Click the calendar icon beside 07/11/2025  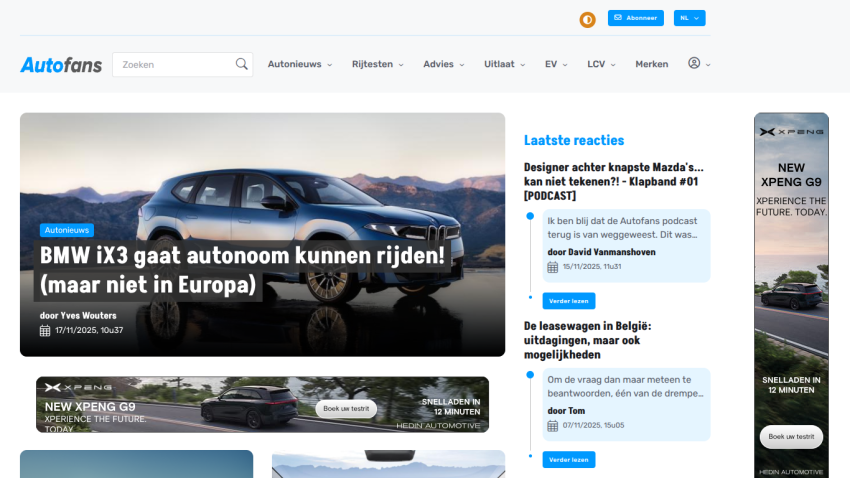[x=552, y=426]
